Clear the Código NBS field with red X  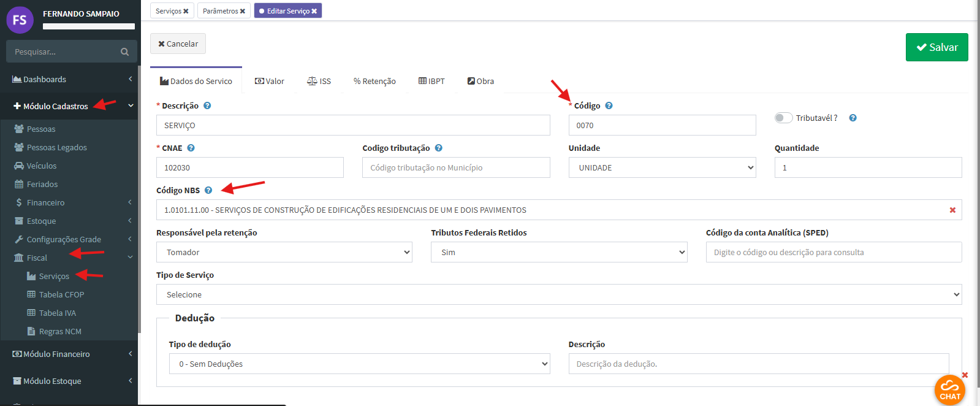point(952,210)
